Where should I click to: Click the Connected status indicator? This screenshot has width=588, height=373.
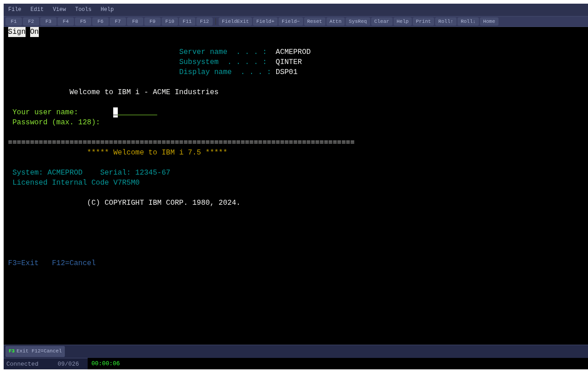point(22,364)
